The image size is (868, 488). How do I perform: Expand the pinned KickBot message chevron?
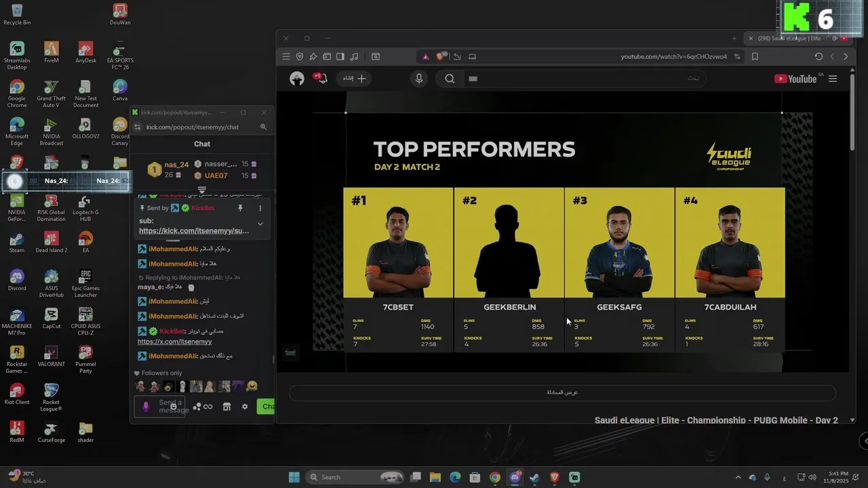pos(260,224)
